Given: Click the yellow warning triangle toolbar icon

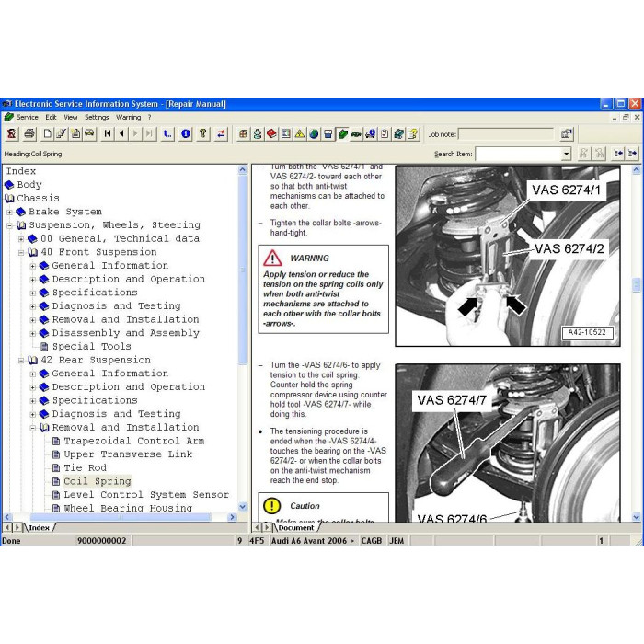Looking at the screenshot, I should (x=300, y=134).
